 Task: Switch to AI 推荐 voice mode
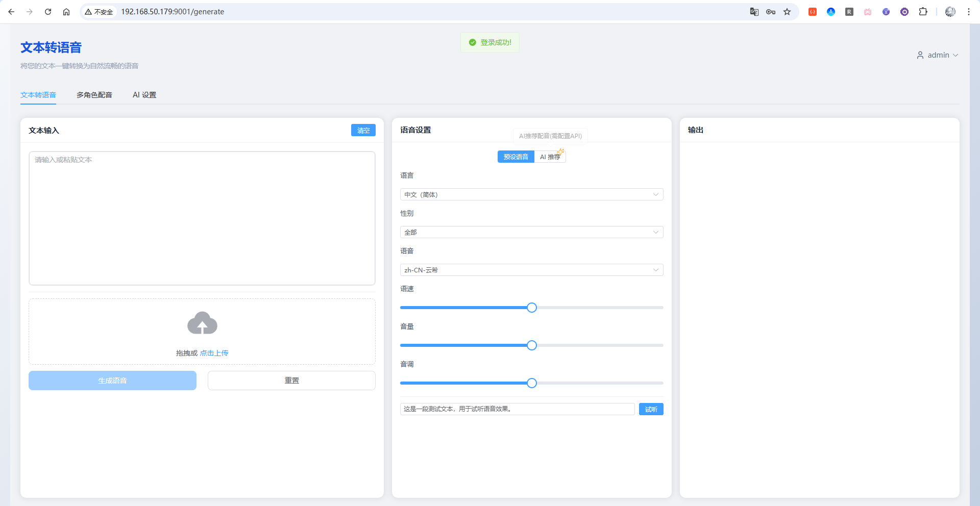[x=550, y=157]
